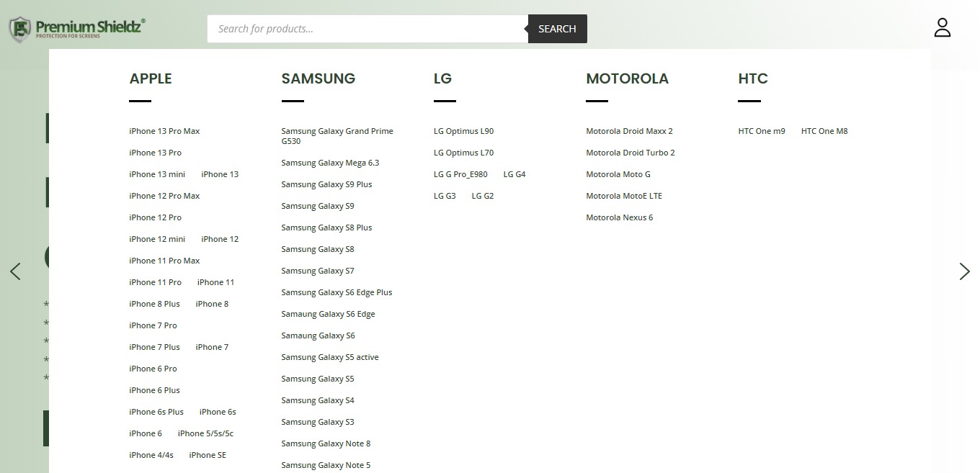The width and height of the screenshot is (980, 473).
Task: Select the HTC category heading
Action: click(x=753, y=78)
